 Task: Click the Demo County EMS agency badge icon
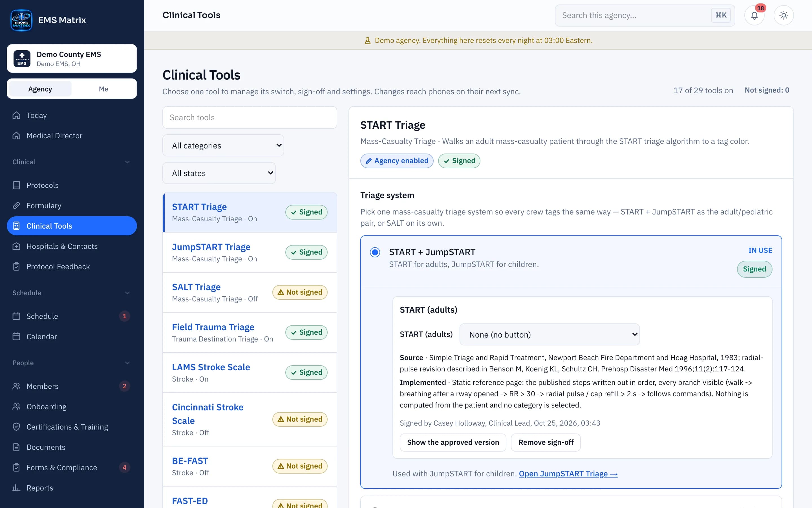[22, 58]
